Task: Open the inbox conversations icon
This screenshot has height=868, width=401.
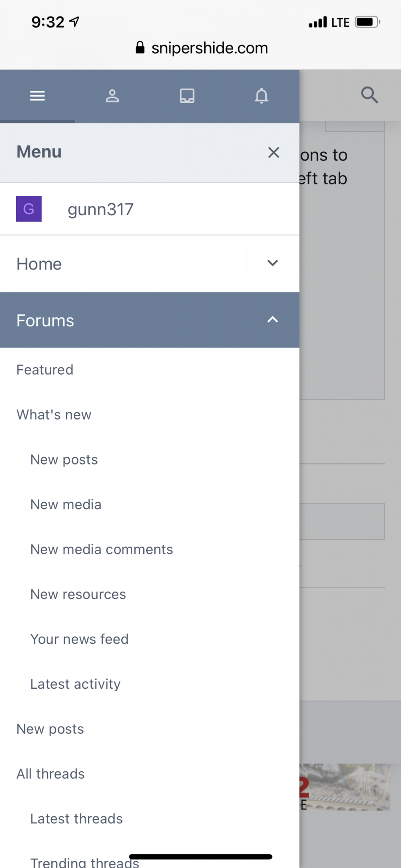Action: point(187,96)
